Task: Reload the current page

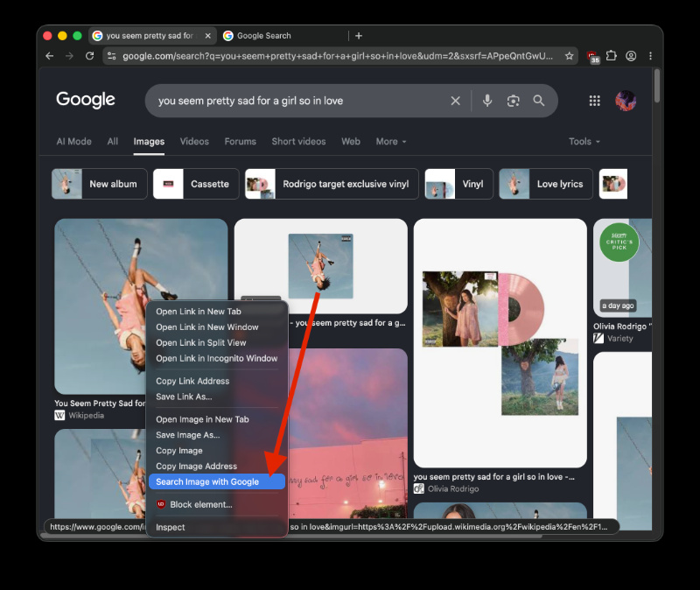Action: pyautogui.click(x=90, y=56)
